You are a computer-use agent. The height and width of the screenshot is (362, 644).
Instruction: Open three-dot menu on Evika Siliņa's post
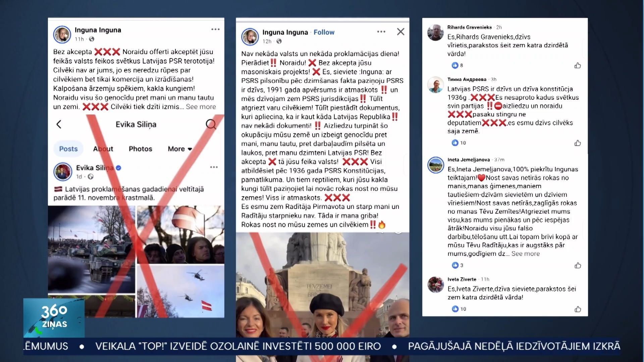point(214,167)
